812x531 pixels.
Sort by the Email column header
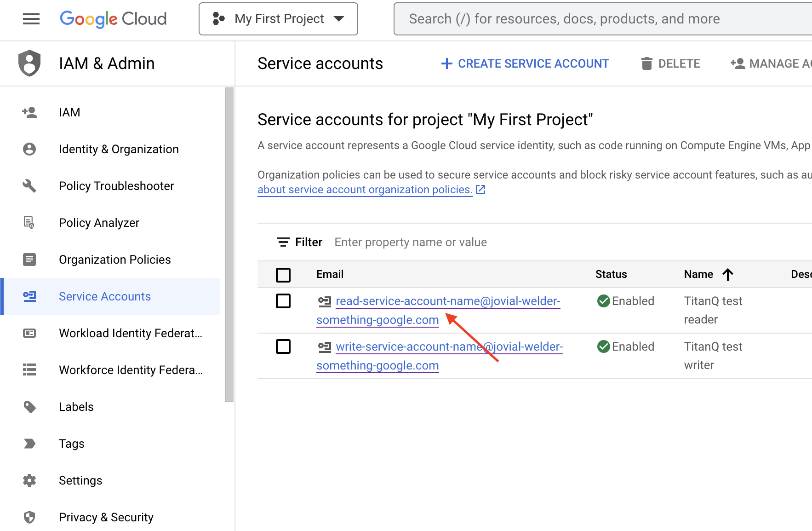[x=330, y=274]
